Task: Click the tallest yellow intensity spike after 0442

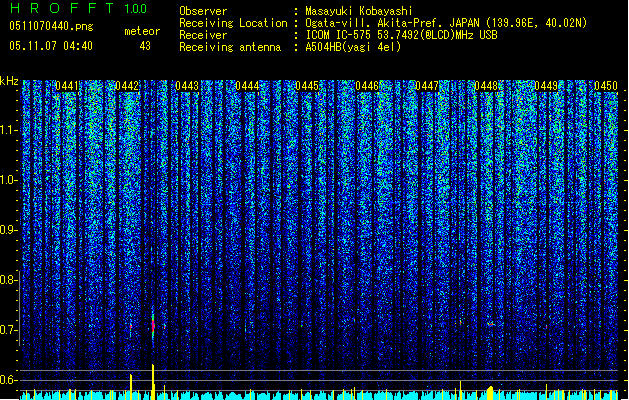Action: [x=153, y=382]
